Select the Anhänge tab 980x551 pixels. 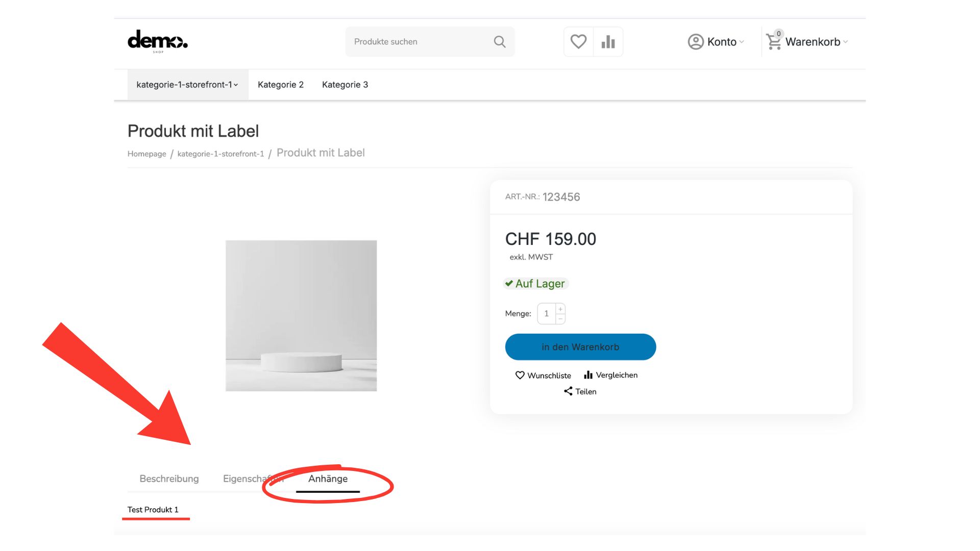(328, 479)
